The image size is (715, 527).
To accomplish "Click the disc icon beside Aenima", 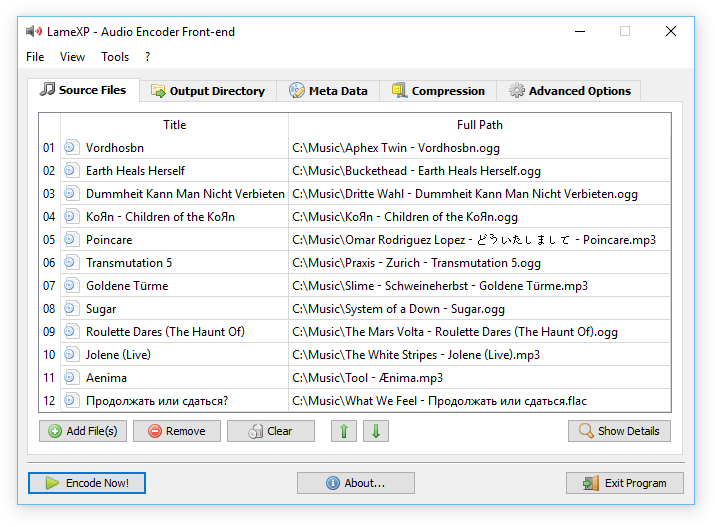I will pyautogui.click(x=70, y=377).
